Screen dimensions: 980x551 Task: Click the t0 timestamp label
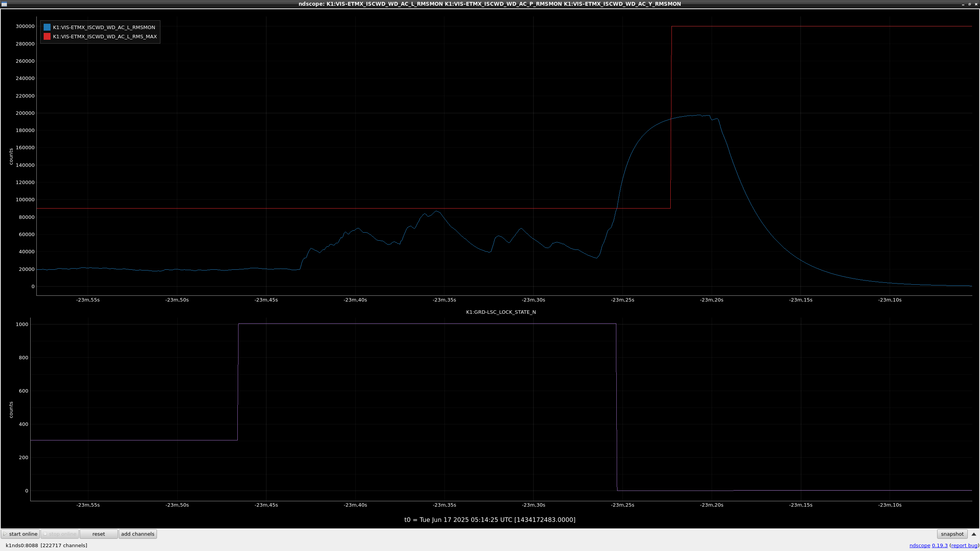pos(490,520)
